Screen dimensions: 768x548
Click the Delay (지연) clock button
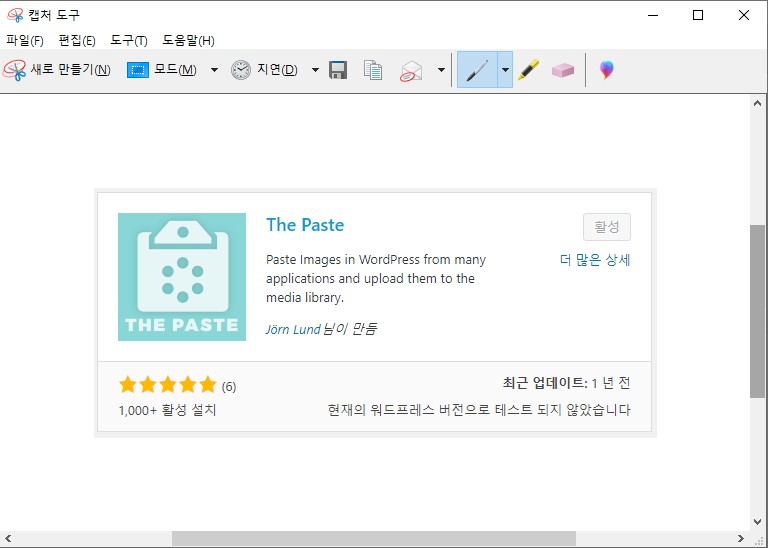[264, 70]
